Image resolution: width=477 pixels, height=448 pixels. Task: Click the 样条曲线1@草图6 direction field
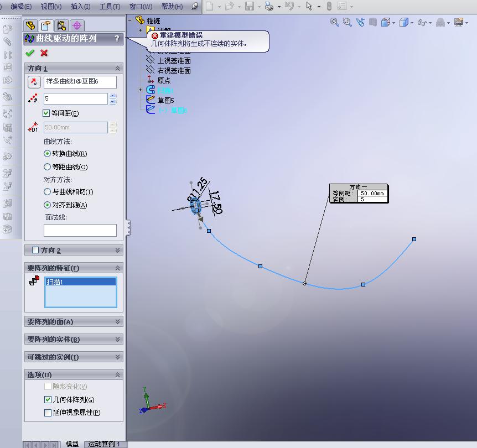coord(80,82)
